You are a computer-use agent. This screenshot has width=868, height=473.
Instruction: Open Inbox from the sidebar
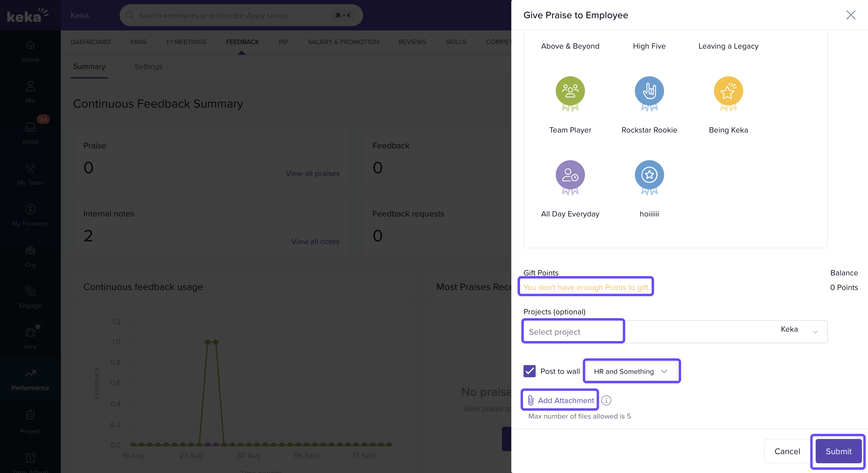[30, 133]
